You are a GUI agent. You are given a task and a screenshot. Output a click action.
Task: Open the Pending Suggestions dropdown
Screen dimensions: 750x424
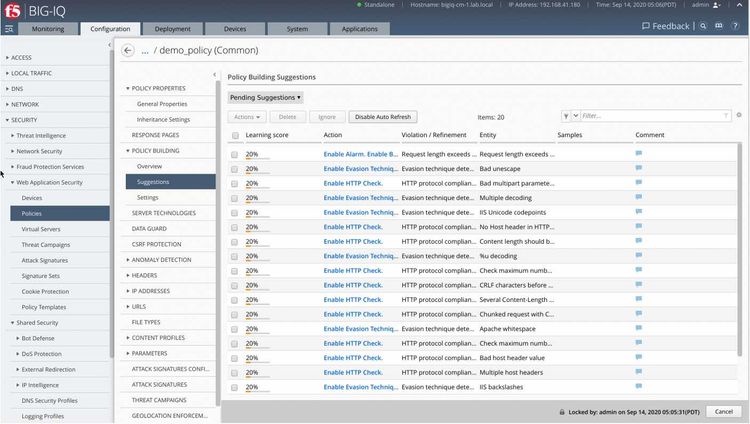(x=266, y=97)
